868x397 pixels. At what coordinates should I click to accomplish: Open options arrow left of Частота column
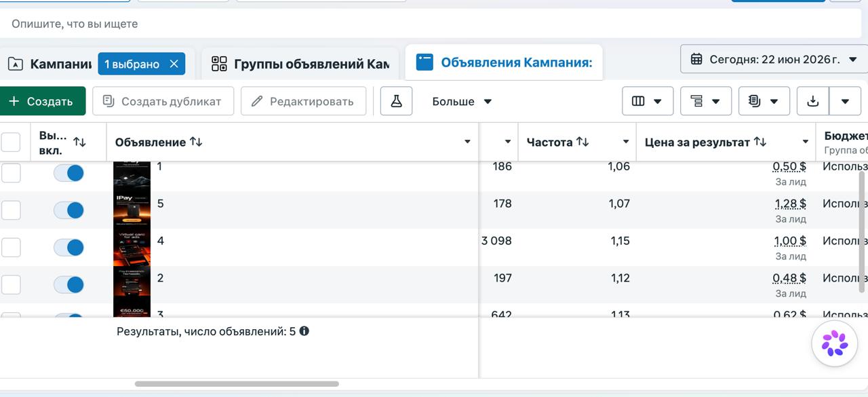(x=508, y=142)
